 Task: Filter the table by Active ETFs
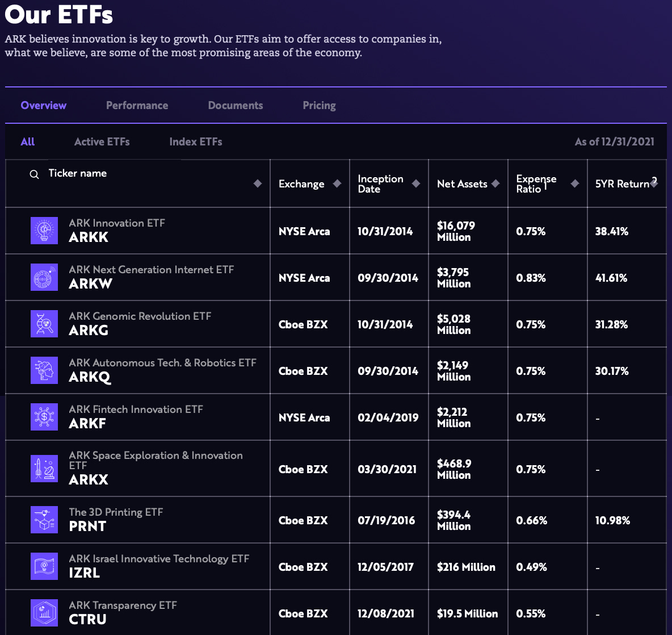[102, 141]
